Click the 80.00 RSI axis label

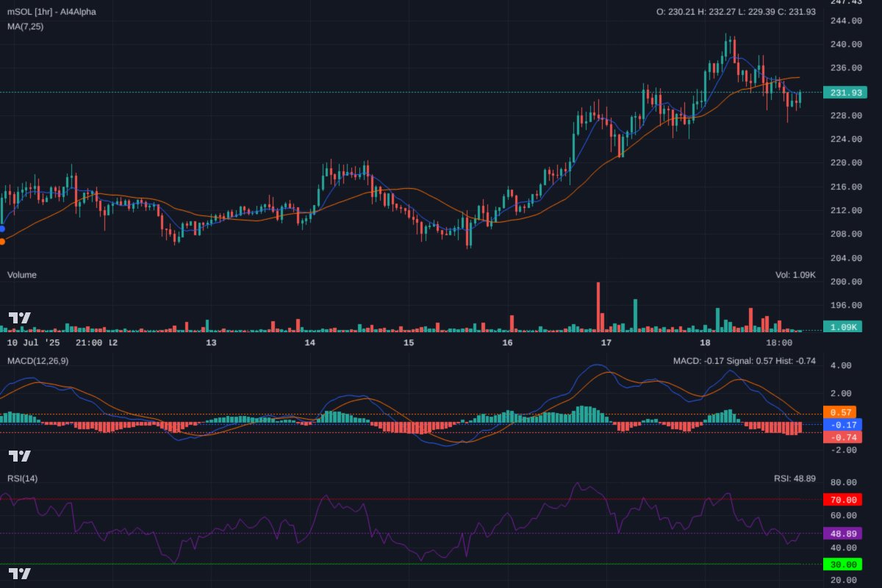click(x=845, y=482)
